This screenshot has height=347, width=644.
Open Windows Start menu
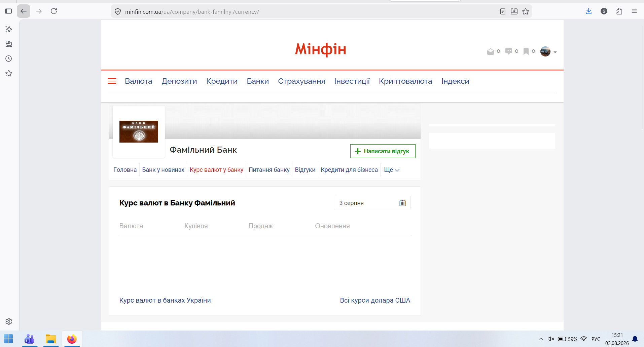tap(8, 339)
